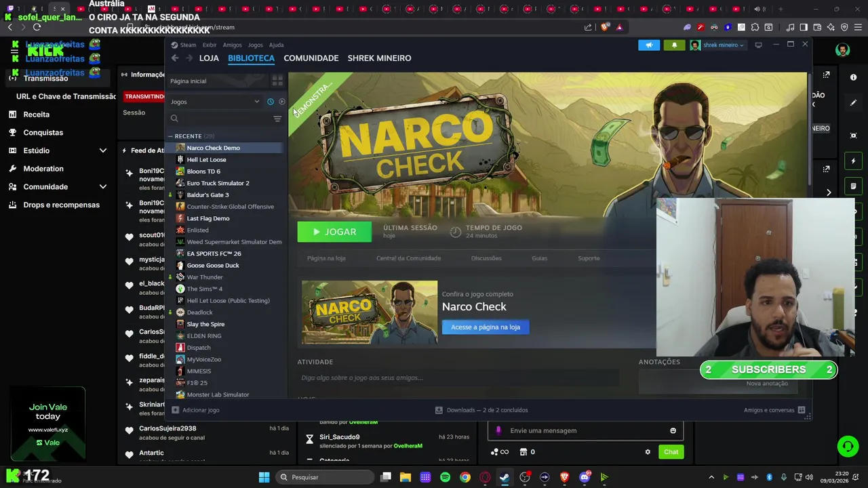868x488 pixels.
Task: Open the Página da loja link
Action: tap(326, 258)
